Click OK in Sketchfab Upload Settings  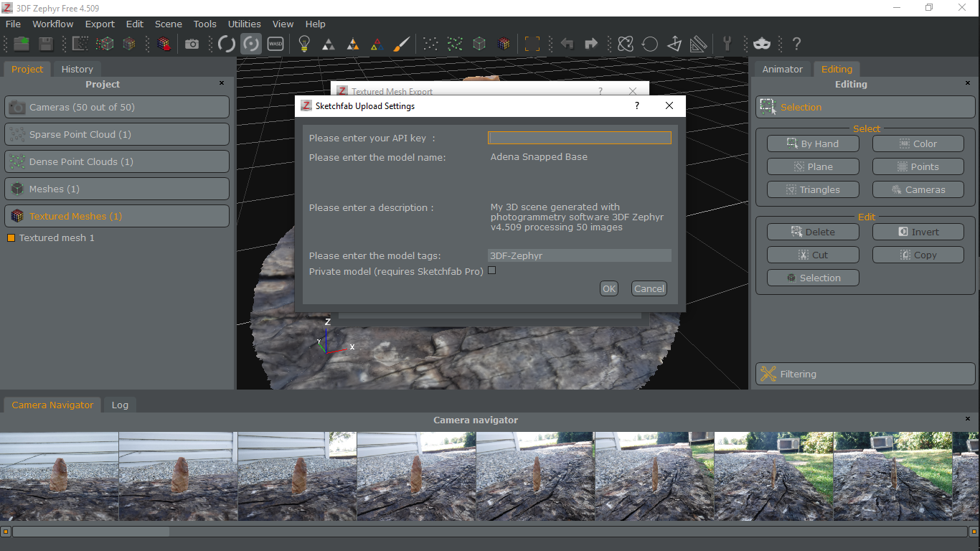point(609,288)
